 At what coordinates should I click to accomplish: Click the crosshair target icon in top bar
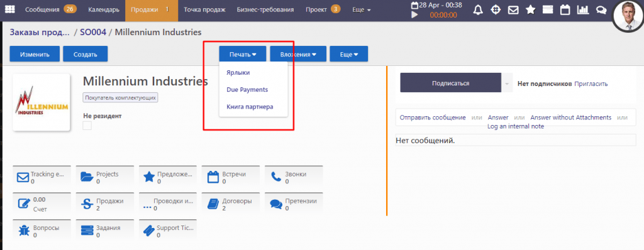tap(496, 10)
